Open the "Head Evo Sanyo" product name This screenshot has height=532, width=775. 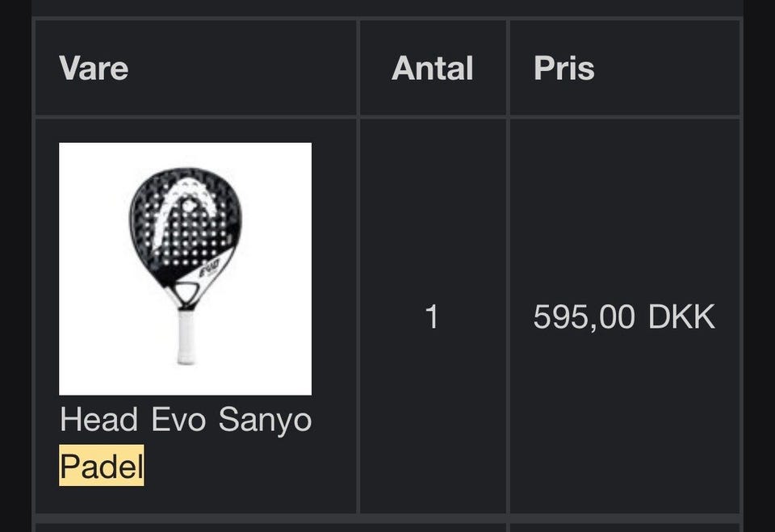[x=185, y=420]
